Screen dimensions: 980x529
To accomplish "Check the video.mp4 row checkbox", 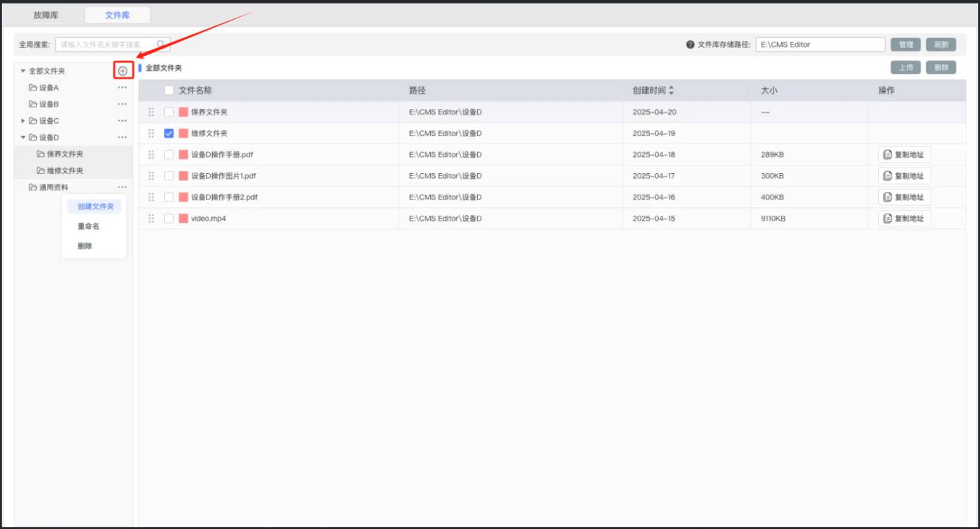I will (x=169, y=219).
